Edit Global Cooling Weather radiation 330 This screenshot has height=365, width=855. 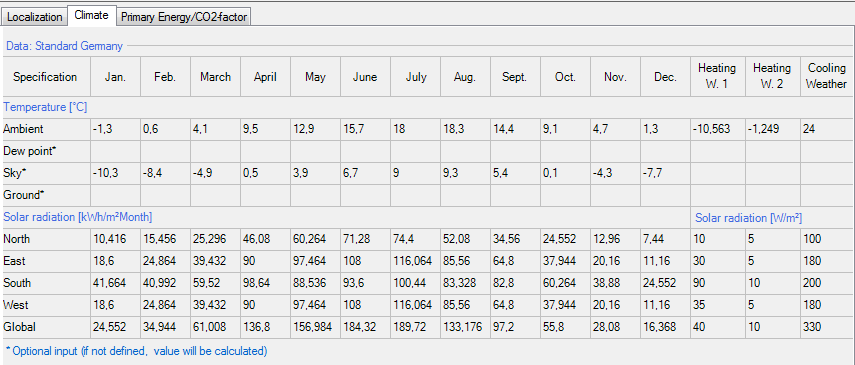click(x=827, y=327)
